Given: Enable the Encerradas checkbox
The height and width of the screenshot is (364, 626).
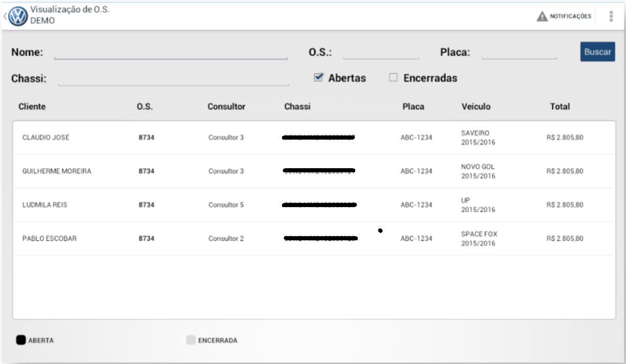Looking at the screenshot, I should pos(393,78).
